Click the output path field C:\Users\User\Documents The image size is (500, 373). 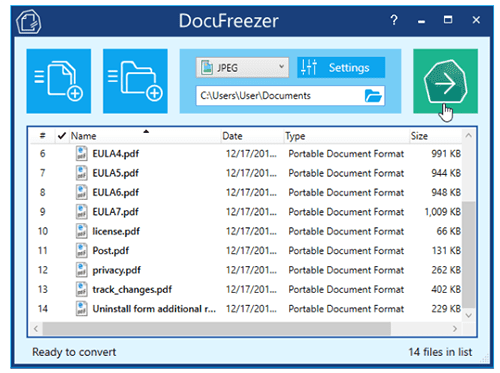tap(280, 96)
